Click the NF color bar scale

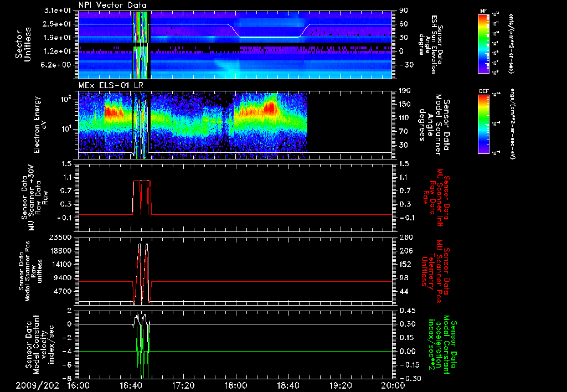pos(483,43)
